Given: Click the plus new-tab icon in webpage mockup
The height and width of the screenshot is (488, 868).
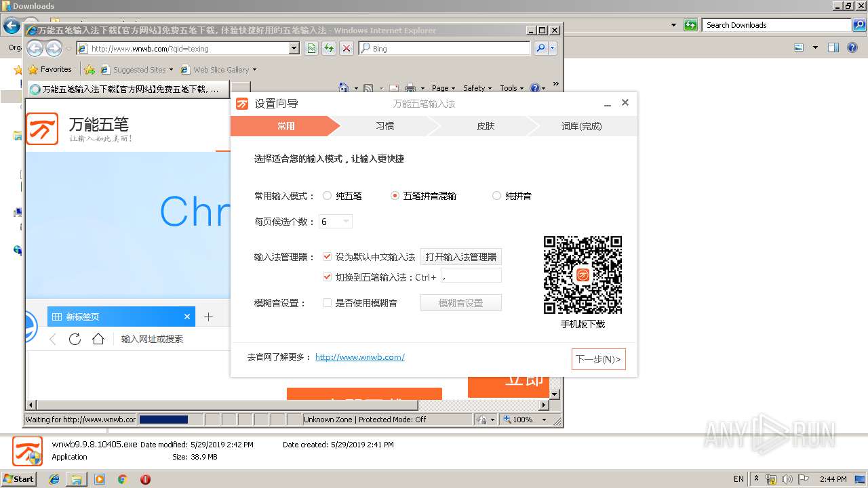Looking at the screenshot, I should click(x=208, y=317).
